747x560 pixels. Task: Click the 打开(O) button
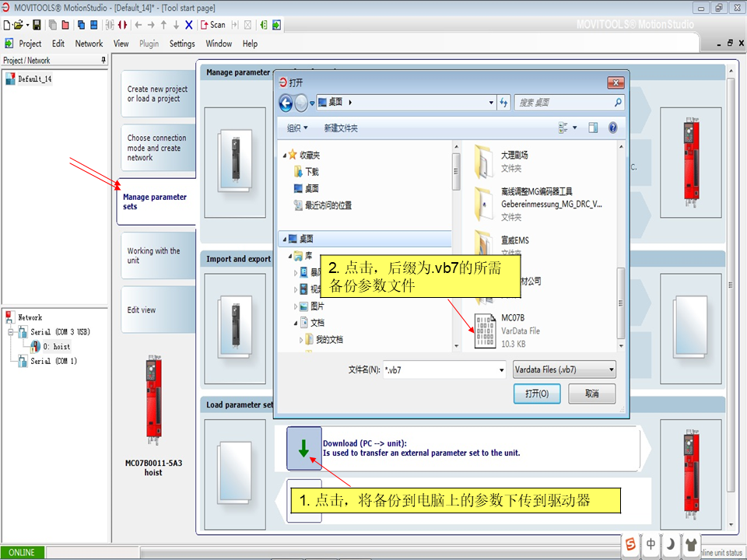[537, 394]
